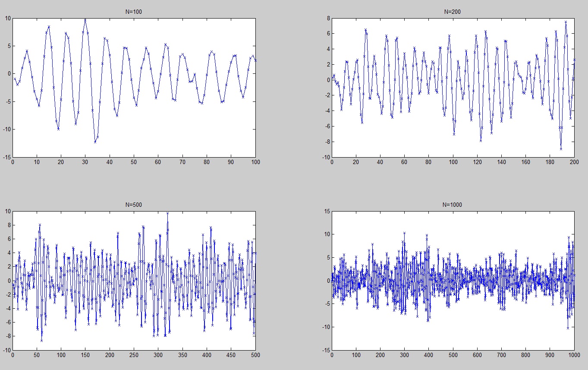The width and height of the screenshot is (588, 370).
Task: Select the deepest trough in the N=200 plot
Action: point(561,149)
